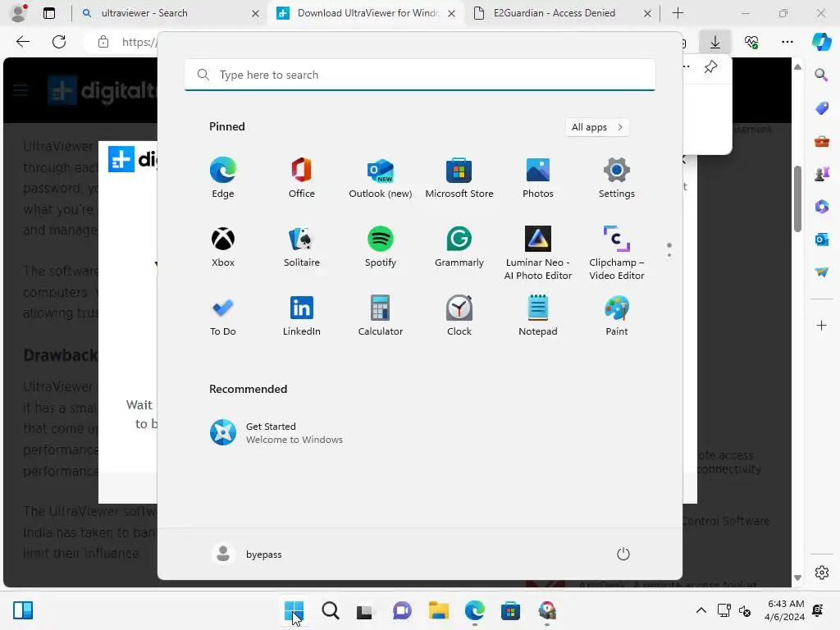840x630 pixels.
Task: Open the byepass user account menu
Action: pyautogui.click(x=247, y=554)
